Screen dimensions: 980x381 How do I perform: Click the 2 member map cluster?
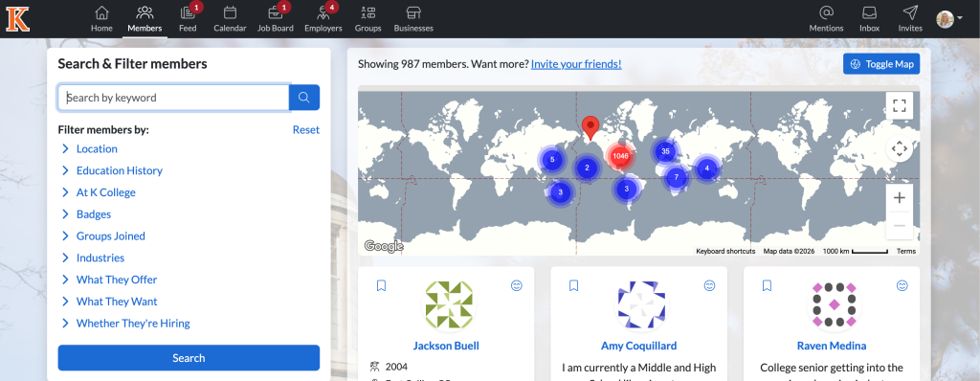(x=587, y=168)
